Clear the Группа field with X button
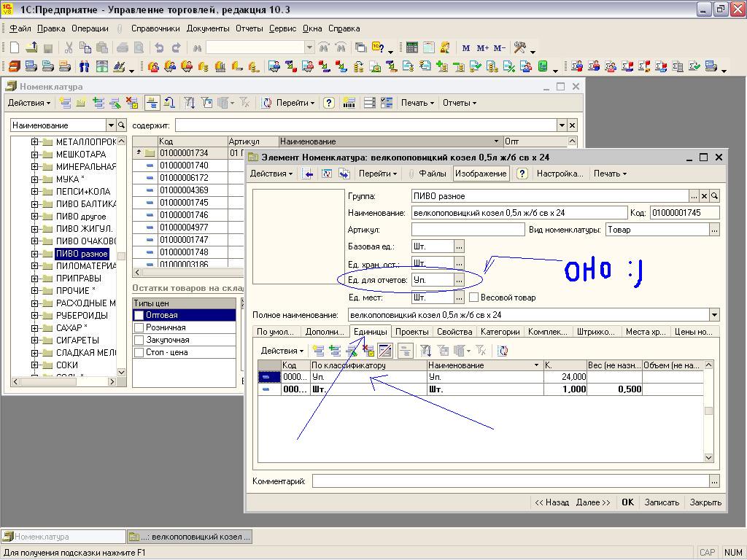Image resolution: width=747 pixels, height=560 pixels. pyautogui.click(x=704, y=195)
